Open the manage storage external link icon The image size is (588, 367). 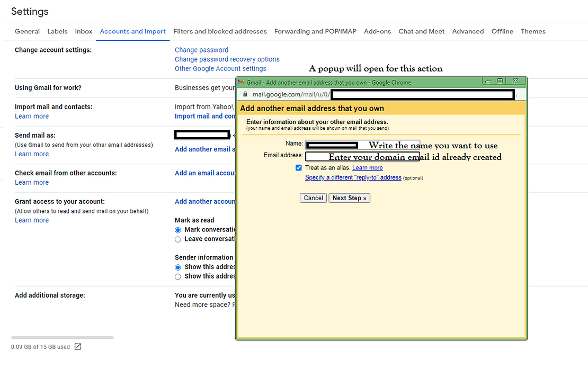78,347
